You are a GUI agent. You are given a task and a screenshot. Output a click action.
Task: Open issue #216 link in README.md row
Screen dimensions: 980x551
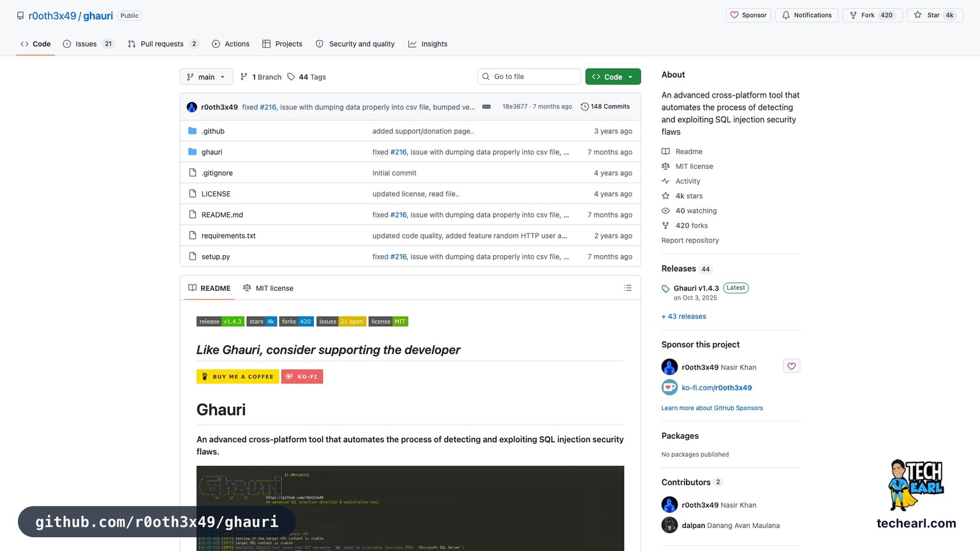pyautogui.click(x=399, y=215)
